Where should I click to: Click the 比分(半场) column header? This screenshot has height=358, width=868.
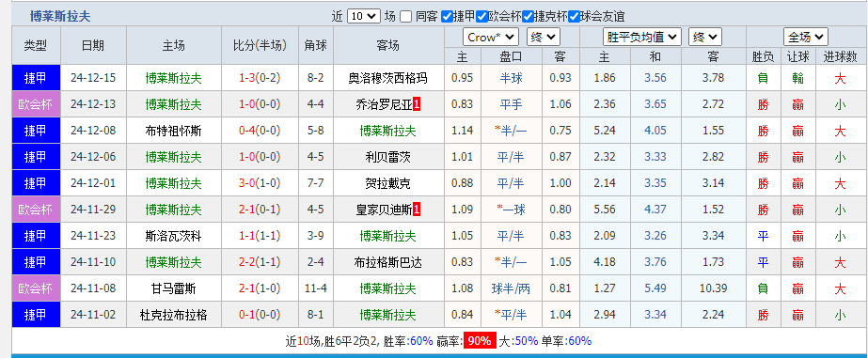260,45
